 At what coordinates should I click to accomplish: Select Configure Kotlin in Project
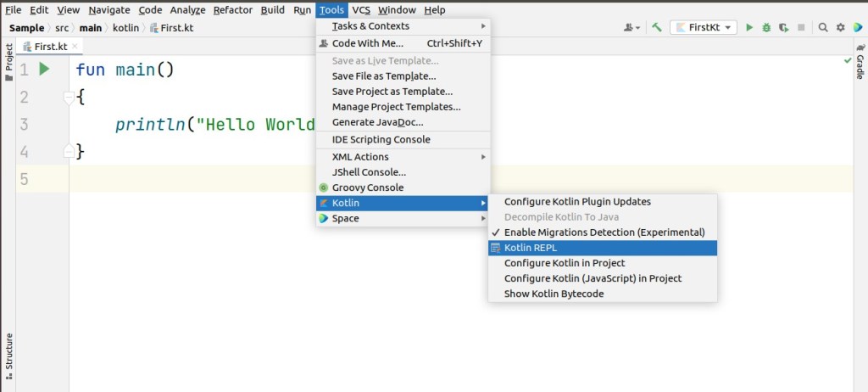pyautogui.click(x=603, y=263)
